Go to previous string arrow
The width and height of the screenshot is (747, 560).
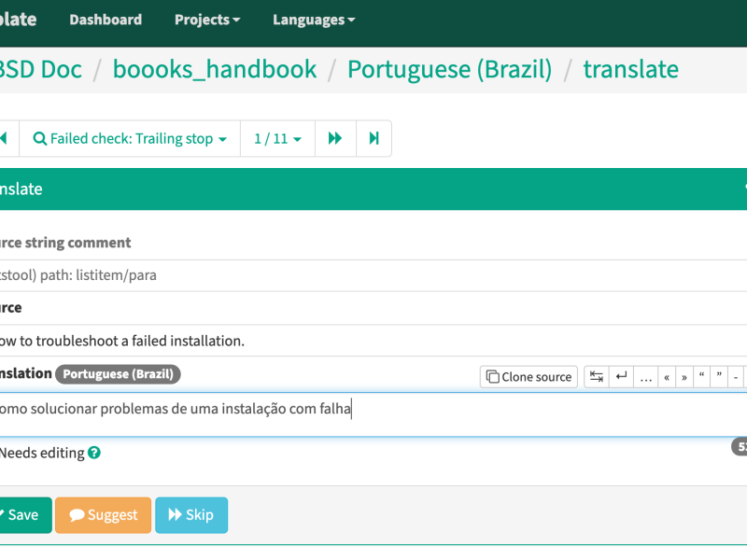5,138
